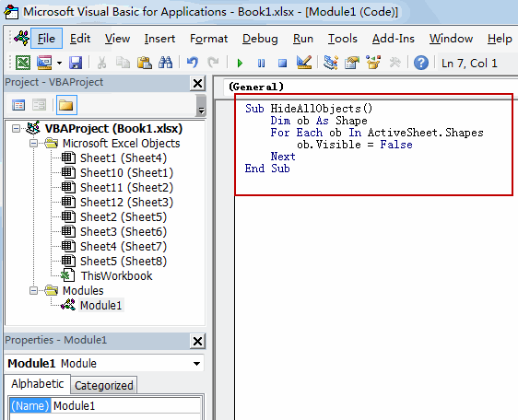
Task: Open Find with binoculars icon
Action: coord(166,63)
